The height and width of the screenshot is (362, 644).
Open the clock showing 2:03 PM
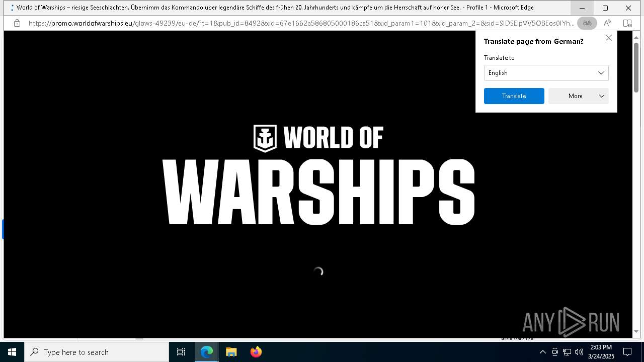tap(601, 352)
